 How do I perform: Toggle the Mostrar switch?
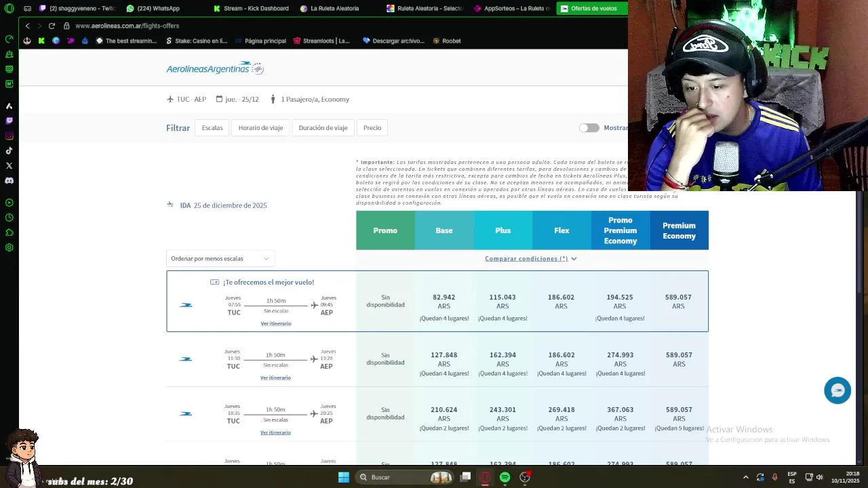pyautogui.click(x=589, y=127)
